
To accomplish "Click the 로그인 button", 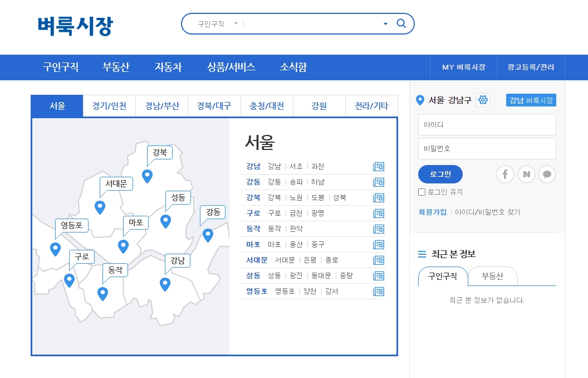I will pyautogui.click(x=440, y=174).
